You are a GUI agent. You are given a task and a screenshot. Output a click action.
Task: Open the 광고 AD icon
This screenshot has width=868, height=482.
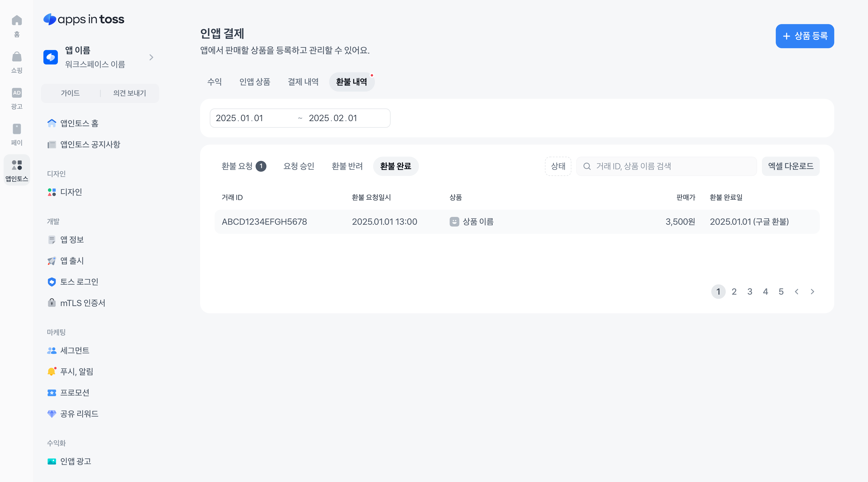[x=17, y=93]
